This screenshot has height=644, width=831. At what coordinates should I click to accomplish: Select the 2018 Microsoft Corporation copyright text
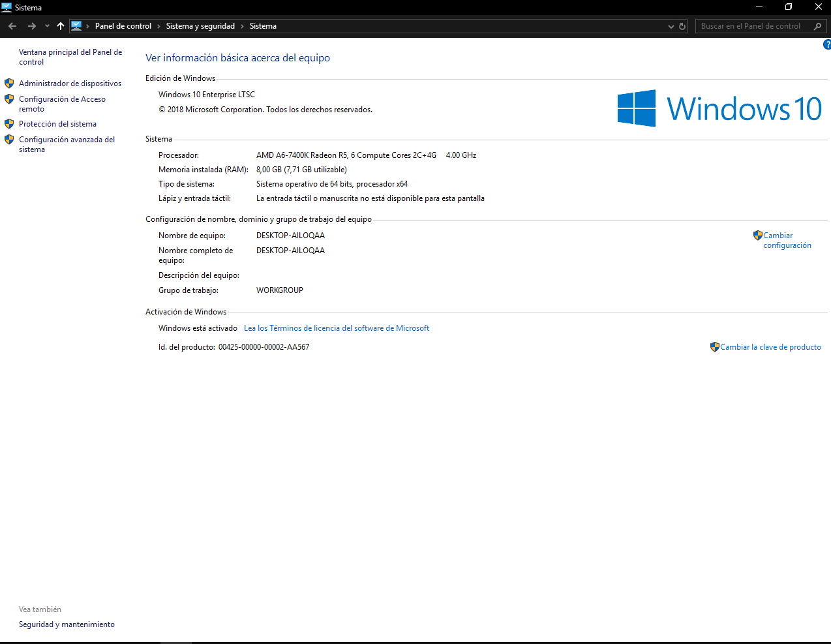[265, 110]
